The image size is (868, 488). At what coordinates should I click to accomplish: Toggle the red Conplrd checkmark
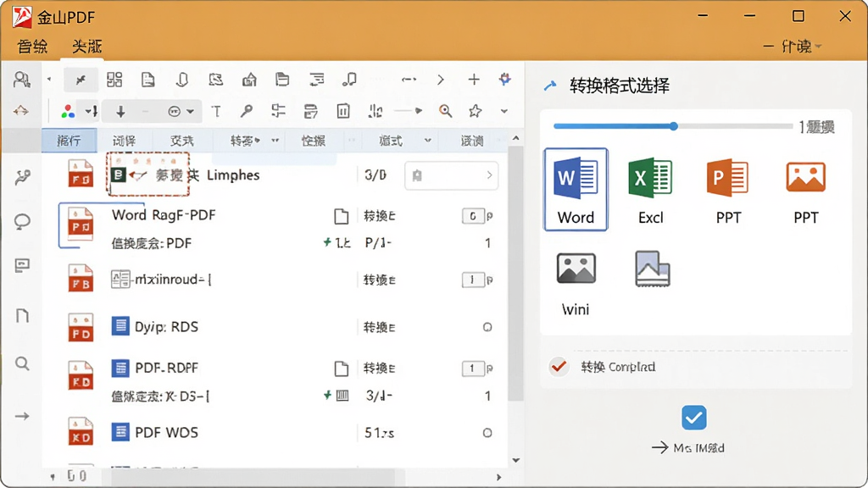click(559, 366)
